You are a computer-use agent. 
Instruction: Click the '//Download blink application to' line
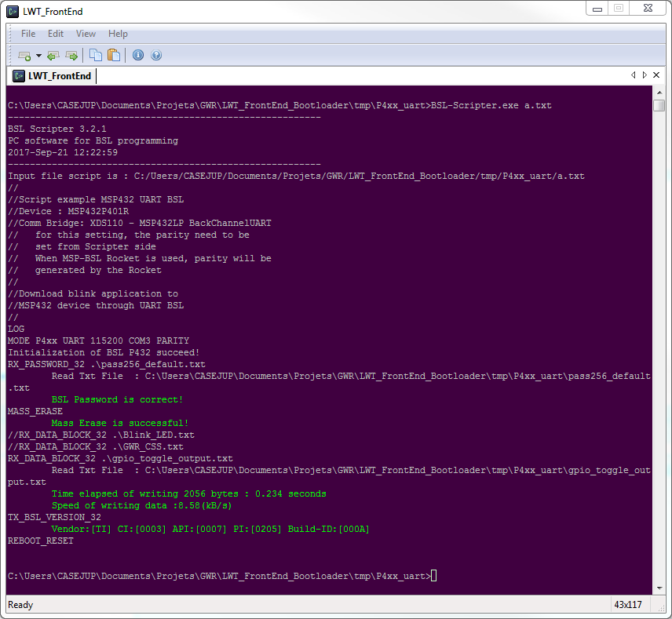coord(93,294)
